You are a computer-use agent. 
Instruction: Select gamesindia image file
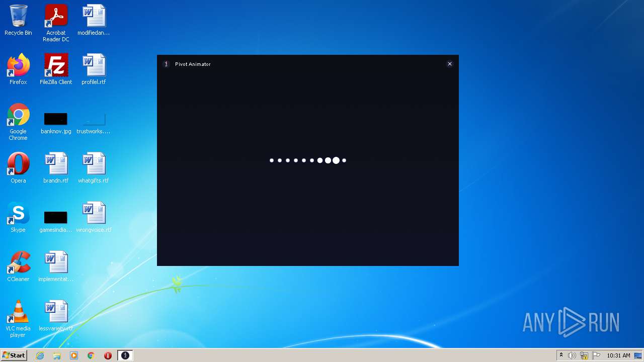click(x=56, y=222)
